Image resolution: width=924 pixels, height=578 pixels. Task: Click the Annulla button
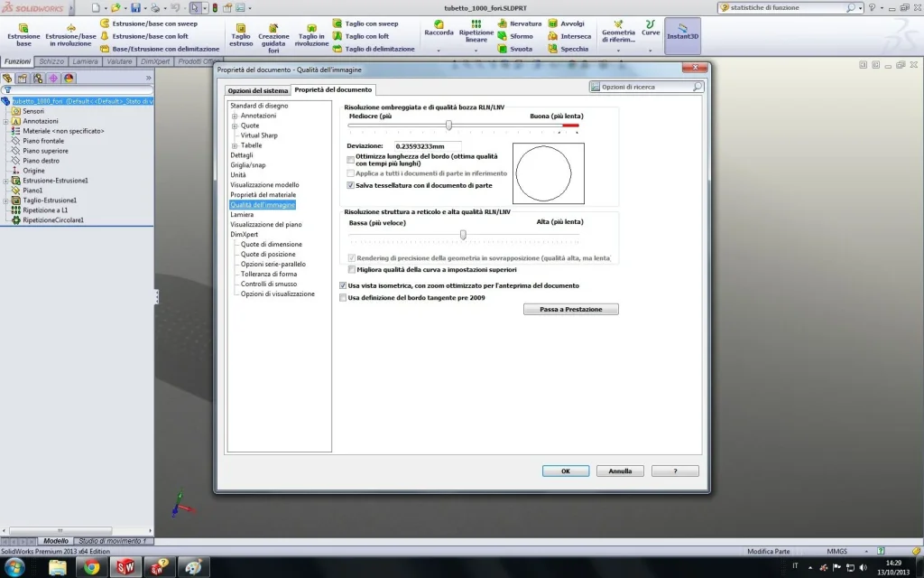(620, 471)
